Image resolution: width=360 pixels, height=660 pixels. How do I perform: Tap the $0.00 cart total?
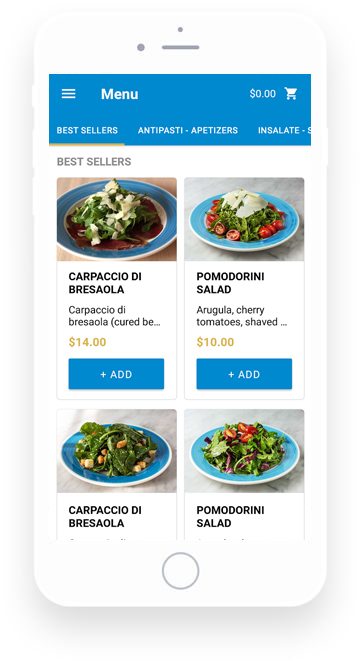tap(262, 93)
